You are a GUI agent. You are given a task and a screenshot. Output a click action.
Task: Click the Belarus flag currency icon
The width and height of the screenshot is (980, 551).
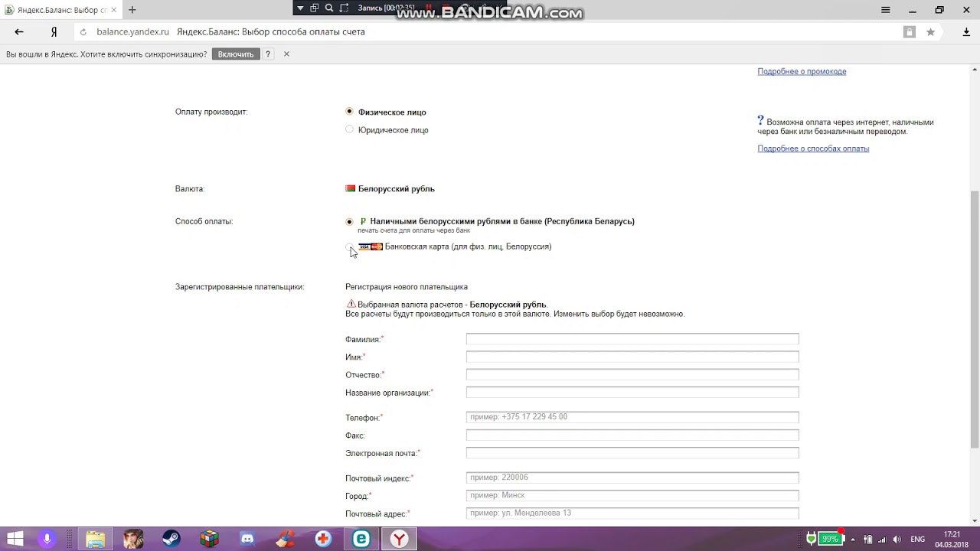[351, 188]
